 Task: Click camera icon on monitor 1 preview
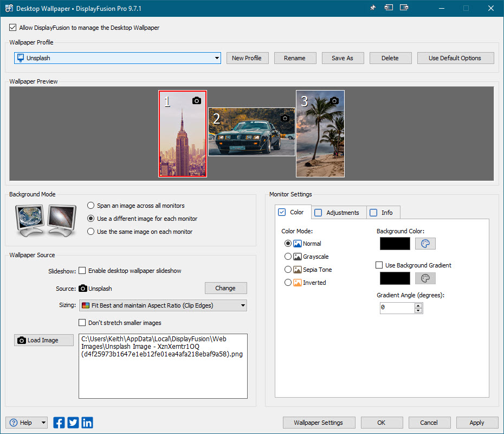[197, 101]
